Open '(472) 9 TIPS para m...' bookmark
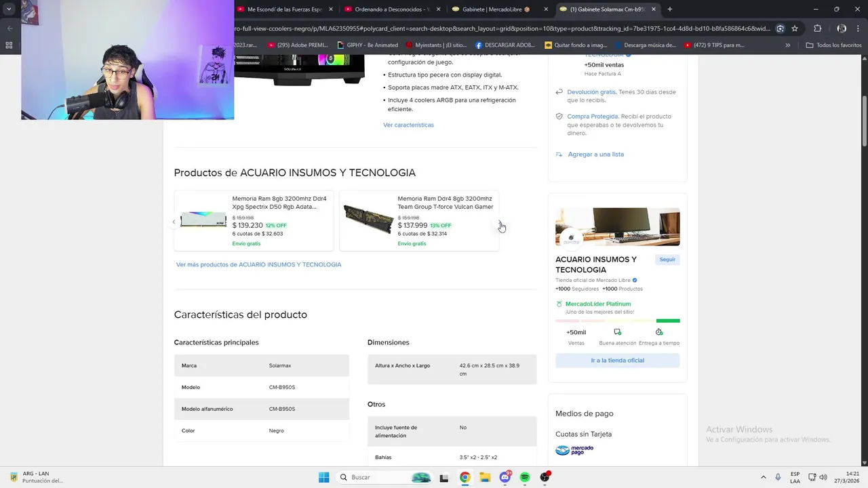Screen dimensions: 868x488 pos(714,45)
